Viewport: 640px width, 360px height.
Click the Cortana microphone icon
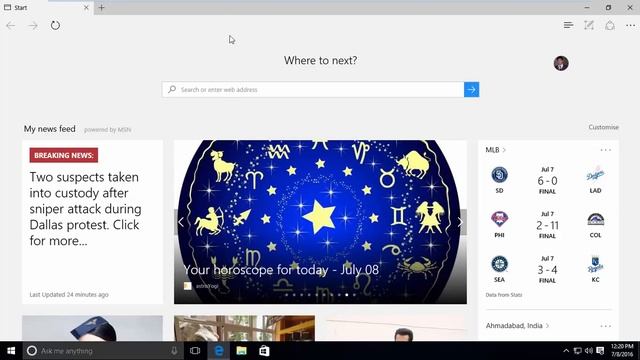point(174,351)
